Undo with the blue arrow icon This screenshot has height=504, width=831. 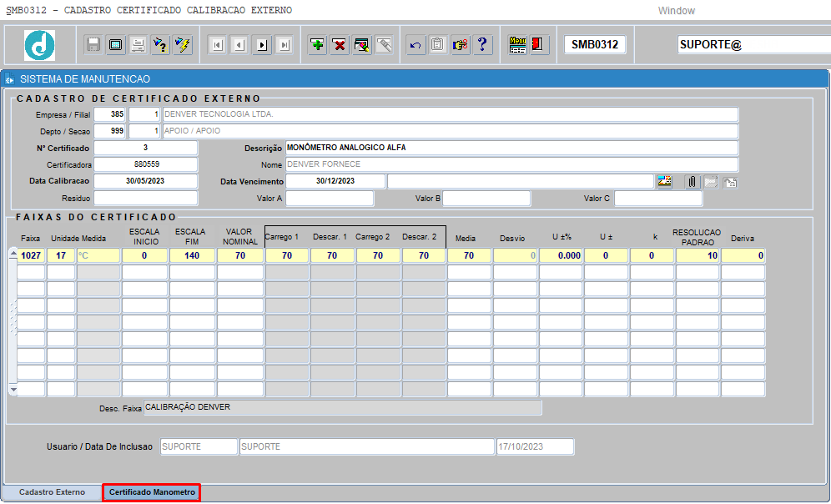click(x=415, y=45)
